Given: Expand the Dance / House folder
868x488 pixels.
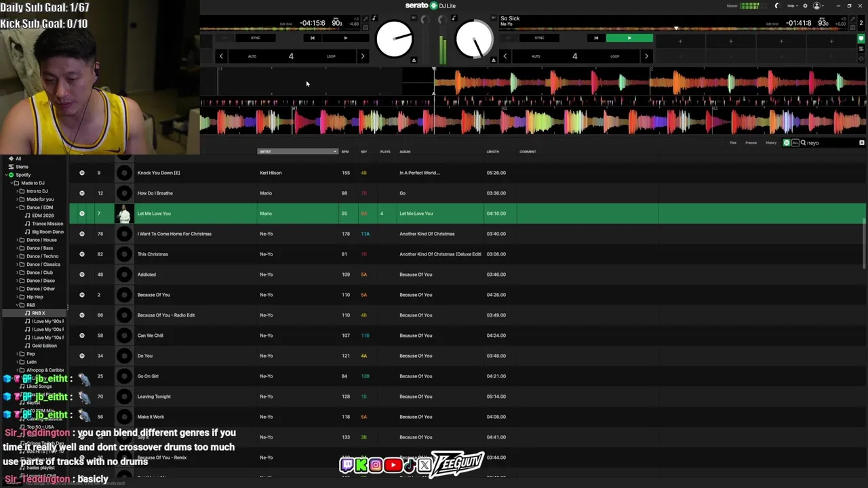Looking at the screenshot, I should [18, 240].
